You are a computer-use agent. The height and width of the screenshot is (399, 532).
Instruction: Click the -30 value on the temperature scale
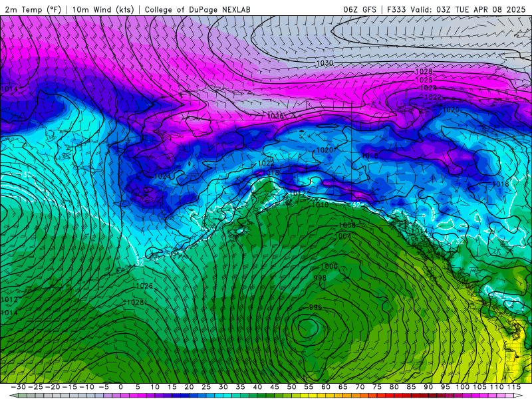pos(19,387)
